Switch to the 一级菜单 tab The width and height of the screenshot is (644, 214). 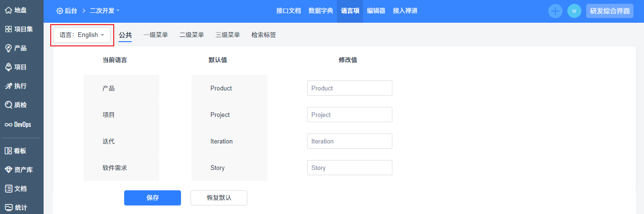point(155,35)
